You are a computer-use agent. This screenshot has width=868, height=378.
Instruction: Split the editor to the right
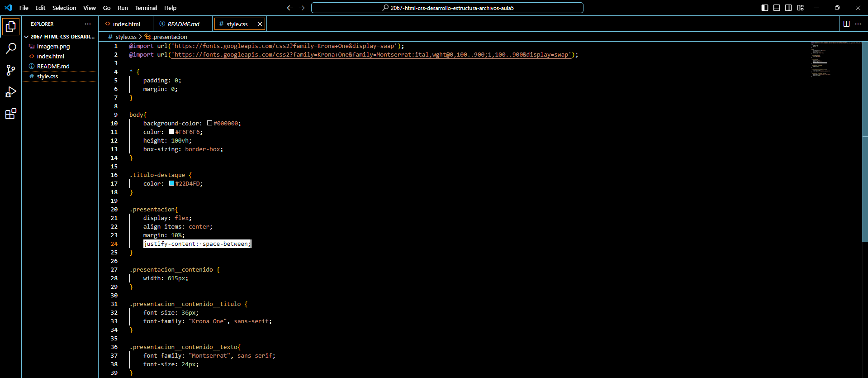846,24
